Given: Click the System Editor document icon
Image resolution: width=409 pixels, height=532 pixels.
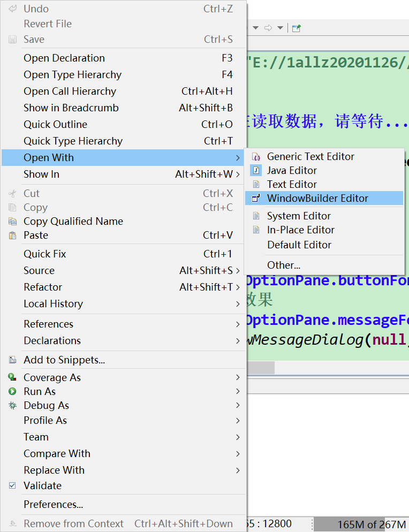Looking at the screenshot, I should [x=256, y=216].
